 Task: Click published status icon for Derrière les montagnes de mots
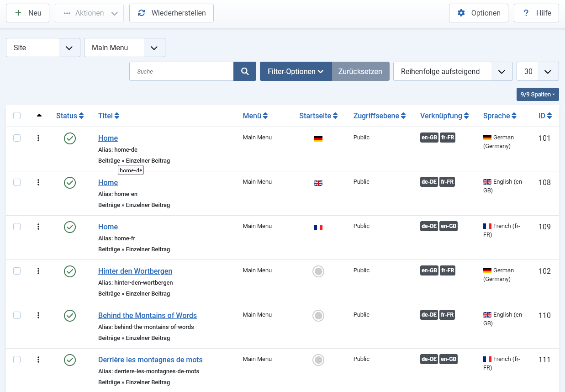coord(70,360)
